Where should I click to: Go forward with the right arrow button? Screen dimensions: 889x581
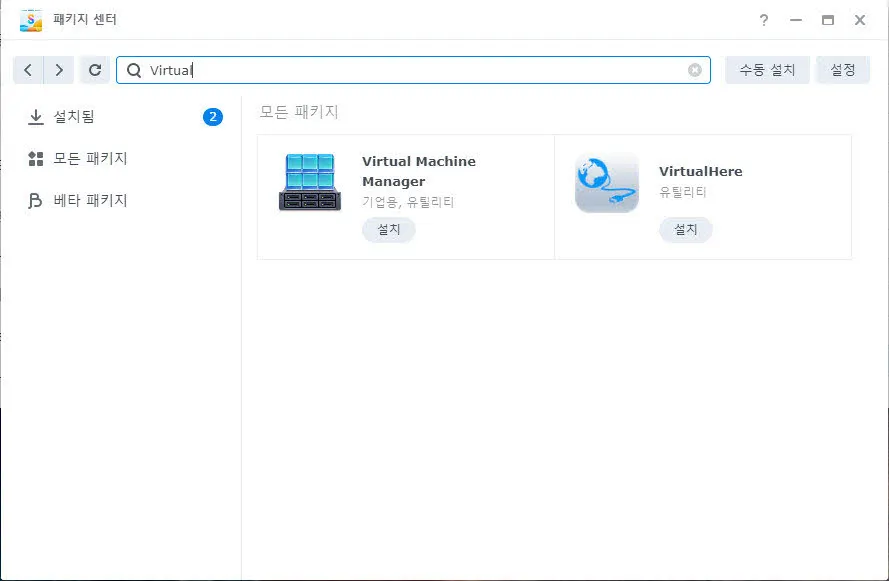[59, 70]
